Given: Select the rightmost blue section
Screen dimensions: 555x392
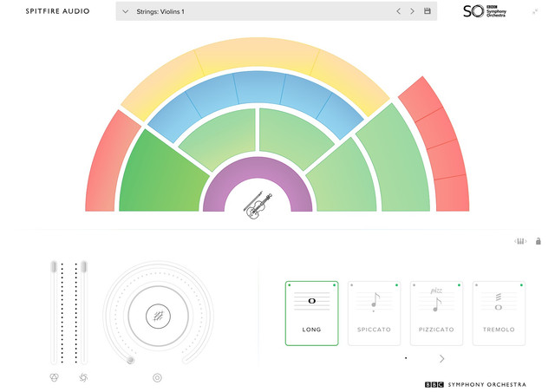Looking at the screenshot, I should [343, 115].
